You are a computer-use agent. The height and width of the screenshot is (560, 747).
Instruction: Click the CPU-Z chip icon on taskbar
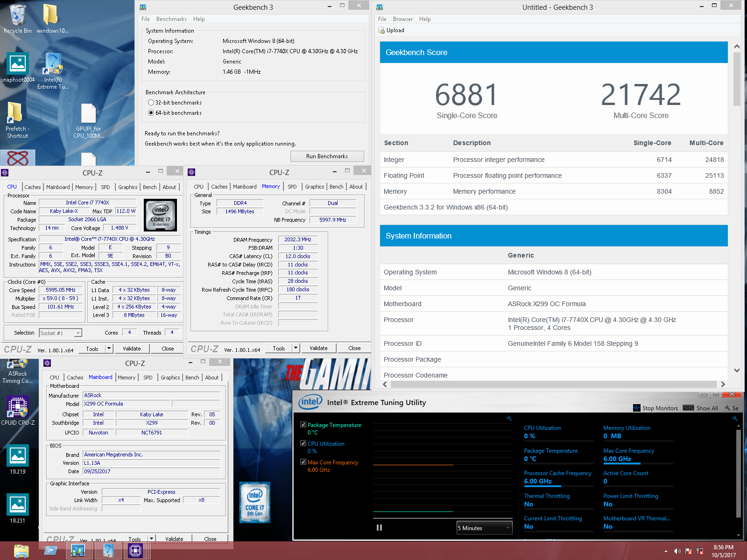coord(135,551)
